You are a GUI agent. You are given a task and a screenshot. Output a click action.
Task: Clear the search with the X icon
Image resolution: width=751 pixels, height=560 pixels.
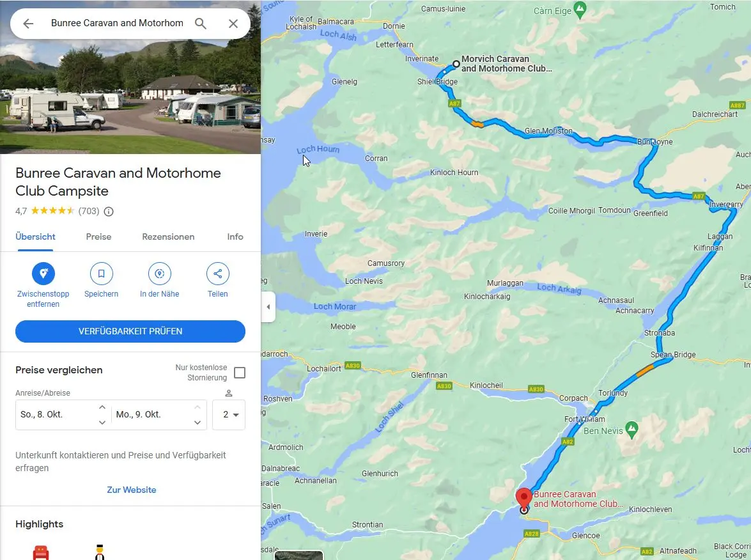tap(233, 24)
